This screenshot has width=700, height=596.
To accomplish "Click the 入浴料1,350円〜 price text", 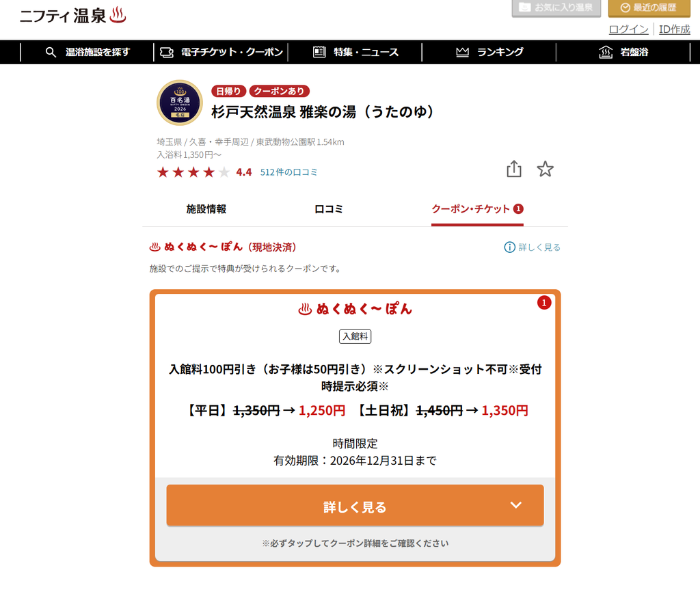I will [x=189, y=155].
